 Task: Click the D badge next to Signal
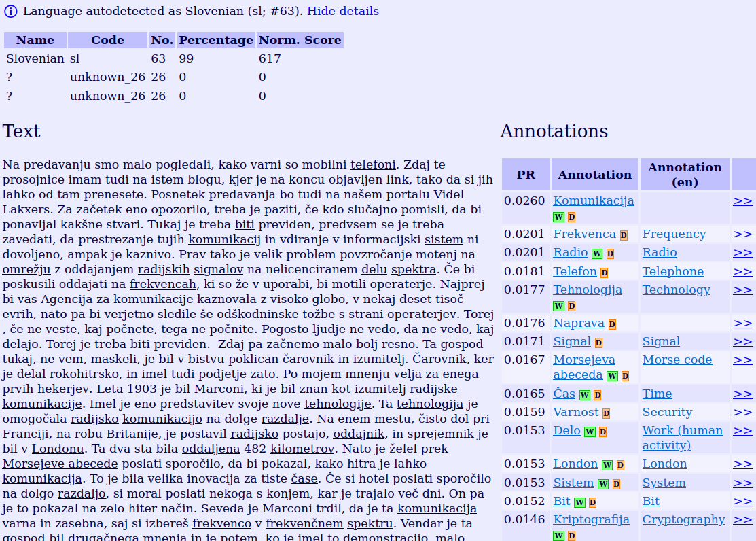(x=598, y=343)
